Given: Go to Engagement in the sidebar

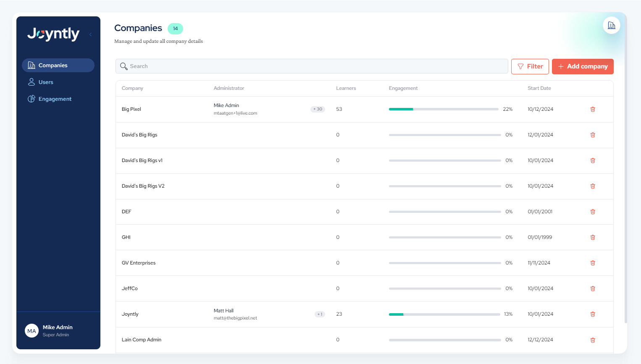Looking at the screenshot, I should 55,99.
